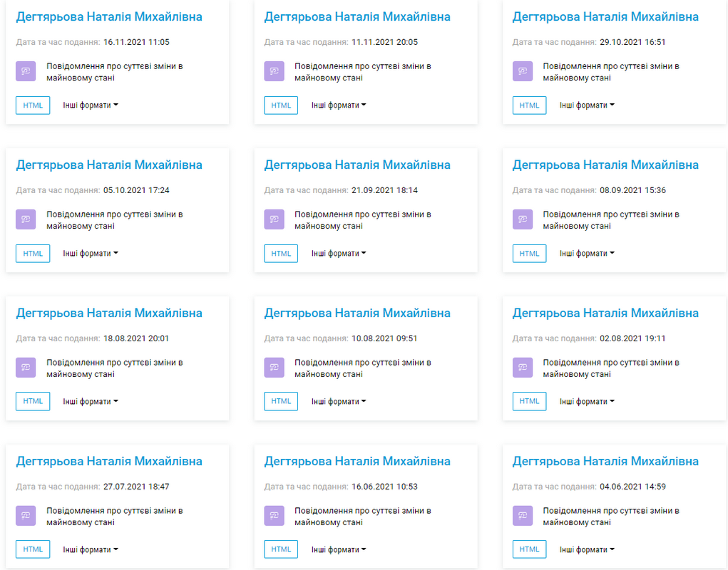Image resolution: width=728 pixels, height=570 pixels.
Task: Click purple message icon in 05.10.2021 17:24 card
Action: pyautogui.click(x=26, y=219)
